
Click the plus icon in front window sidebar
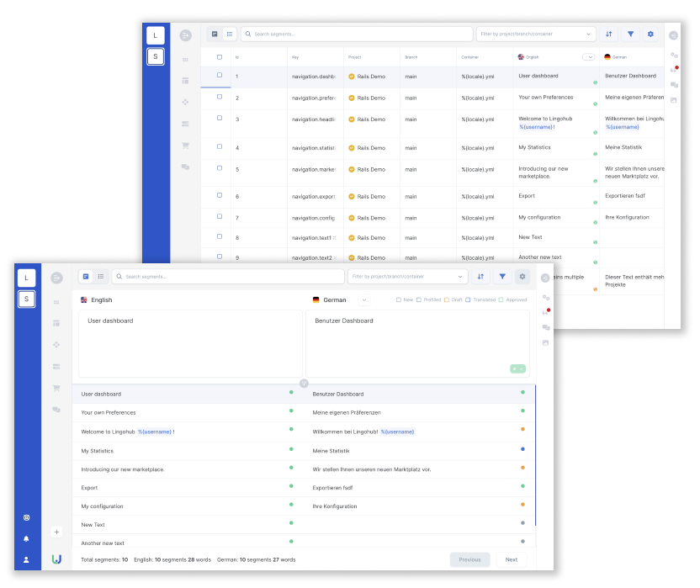pyautogui.click(x=56, y=532)
